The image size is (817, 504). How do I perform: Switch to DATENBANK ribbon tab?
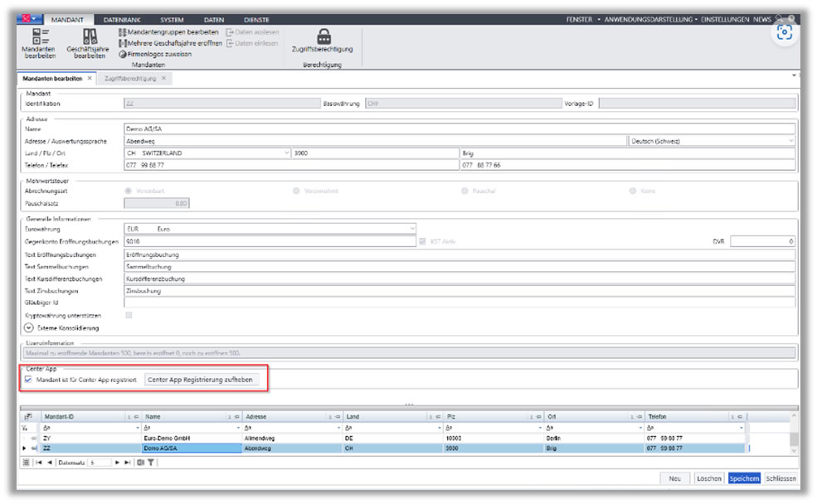click(x=122, y=20)
